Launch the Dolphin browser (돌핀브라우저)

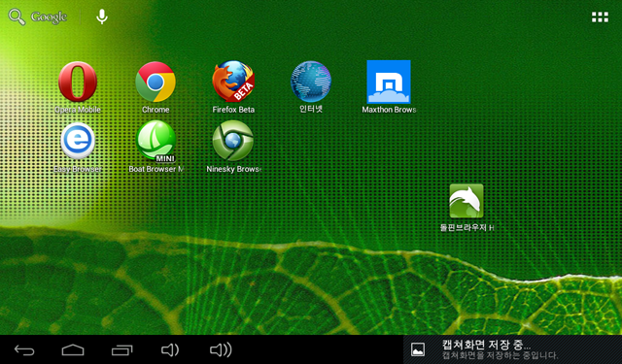[466, 201]
